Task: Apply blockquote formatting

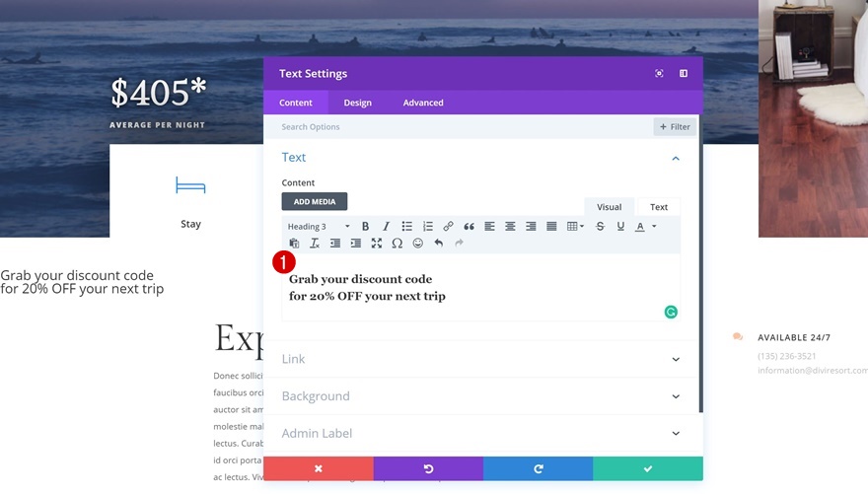Action: tap(469, 226)
